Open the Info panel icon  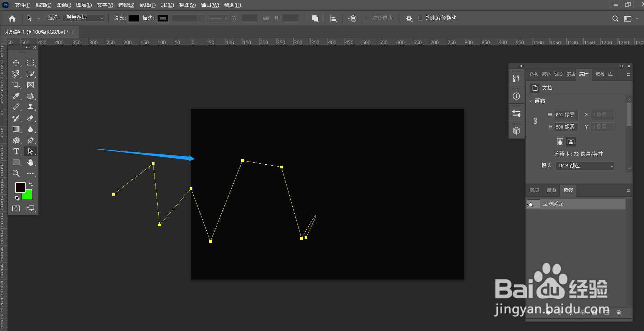click(x=516, y=96)
